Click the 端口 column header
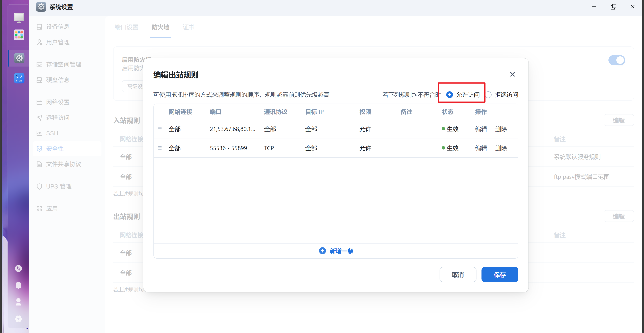644x333 pixels. 216,112
